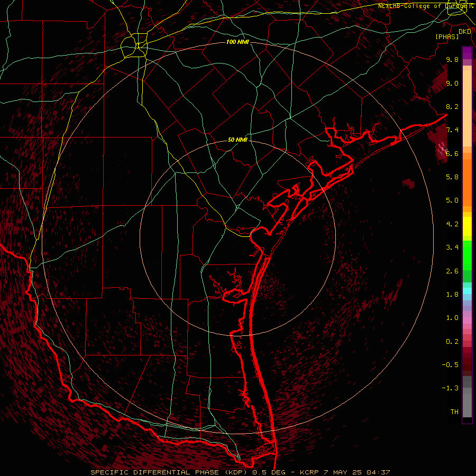Click the 4.2 value on the scale
The width and height of the screenshot is (476, 476).
coord(452,224)
